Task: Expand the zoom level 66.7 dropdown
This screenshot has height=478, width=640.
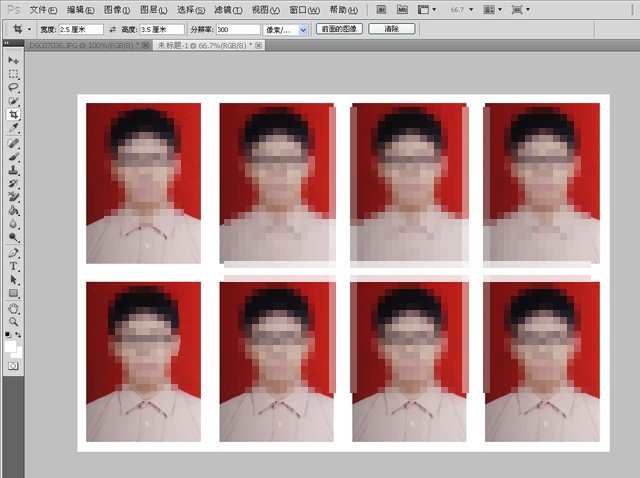Action: pyautogui.click(x=462, y=9)
